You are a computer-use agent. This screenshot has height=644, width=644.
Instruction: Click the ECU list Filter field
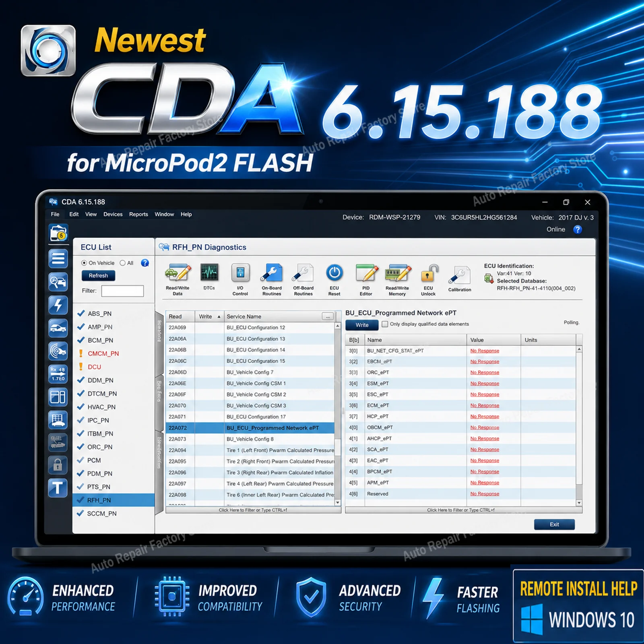(x=122, y=291)
